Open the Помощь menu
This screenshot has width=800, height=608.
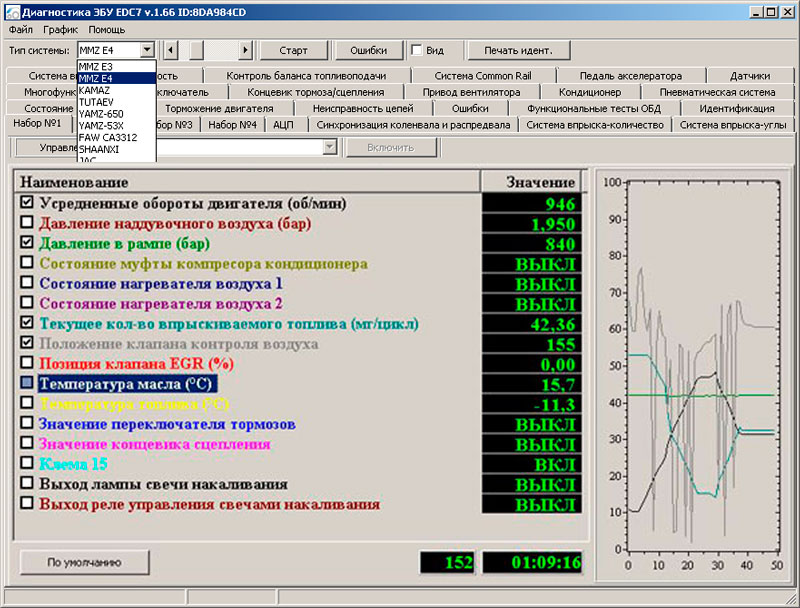[107, 30]
